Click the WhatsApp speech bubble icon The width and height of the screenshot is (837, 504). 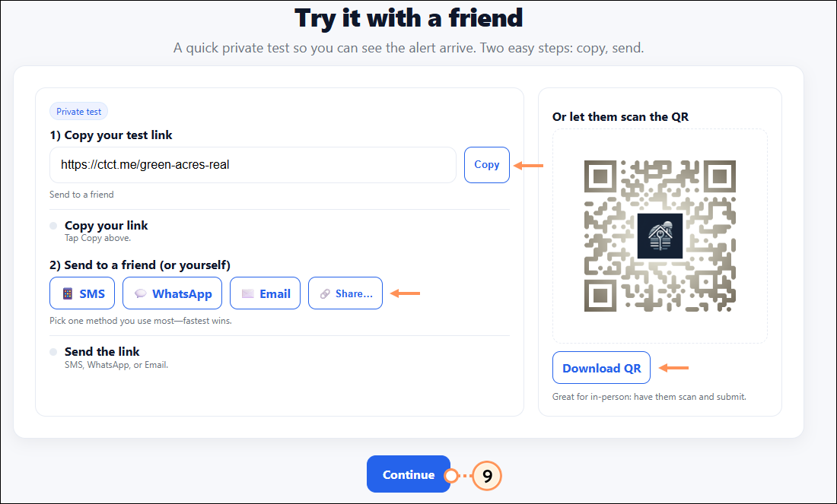[x=140, y=293]
